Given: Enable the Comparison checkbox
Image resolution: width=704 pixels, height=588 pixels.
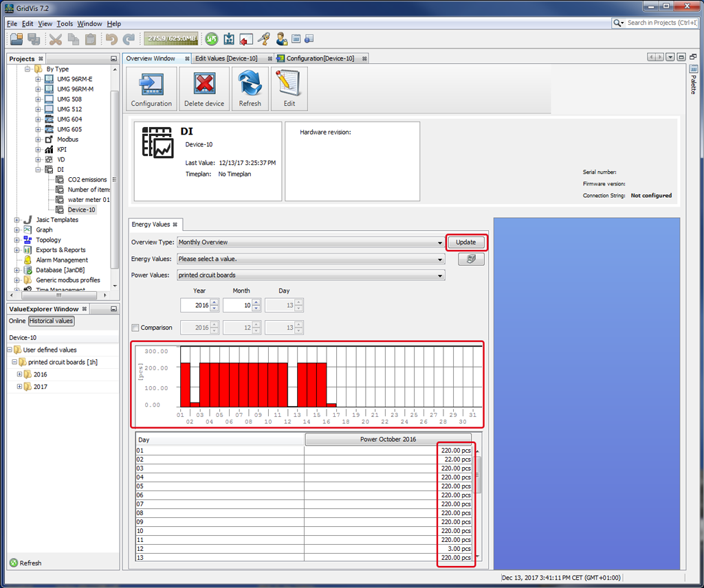Looking at the screenshot, I should pyautogui.click(x=135, y=328).
